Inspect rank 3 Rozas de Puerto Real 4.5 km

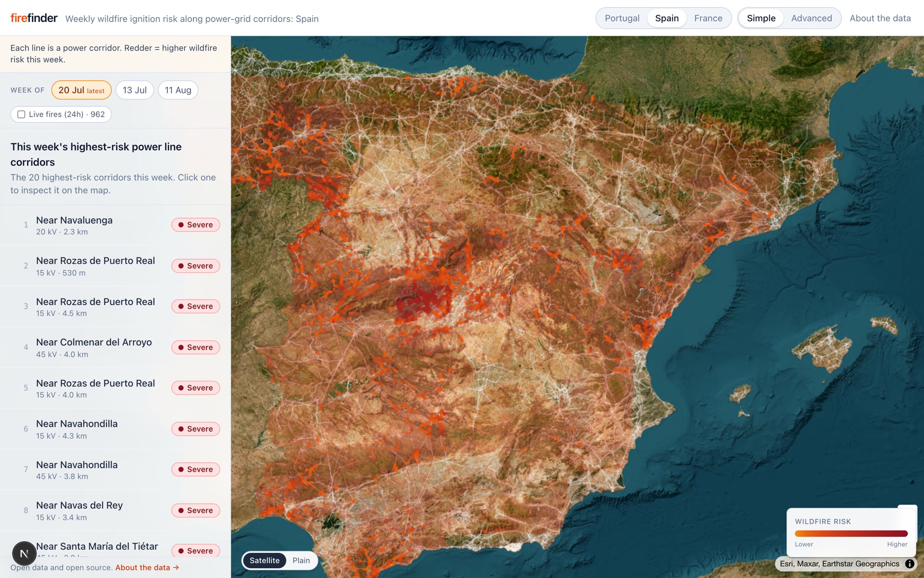point(115,306)
